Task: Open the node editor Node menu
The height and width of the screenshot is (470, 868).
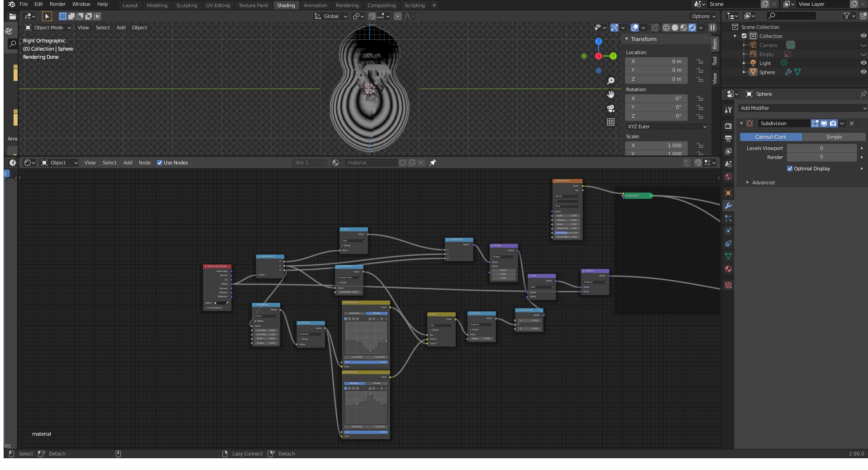Action: click(145, 163)
